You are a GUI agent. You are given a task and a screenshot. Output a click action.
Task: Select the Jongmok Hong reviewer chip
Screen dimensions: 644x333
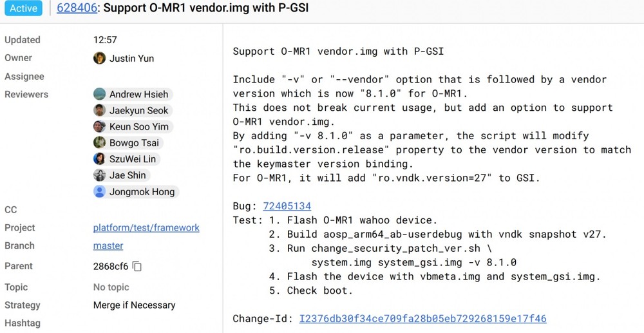tap(137, 191)
